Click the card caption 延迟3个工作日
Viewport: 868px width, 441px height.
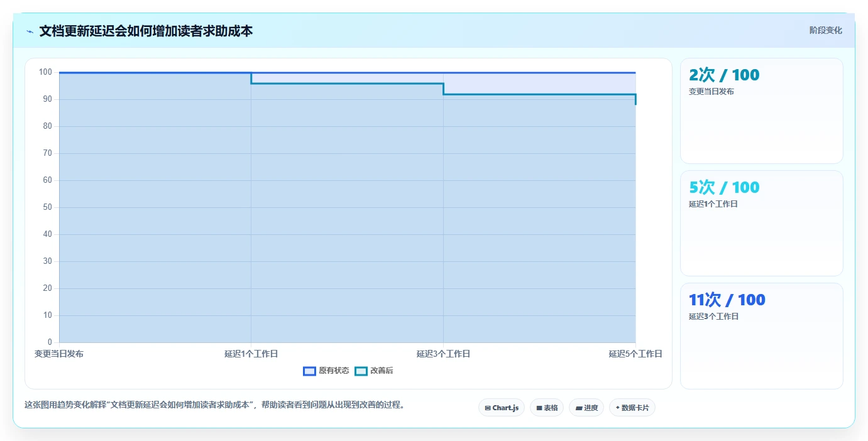(x=713, y=317)
